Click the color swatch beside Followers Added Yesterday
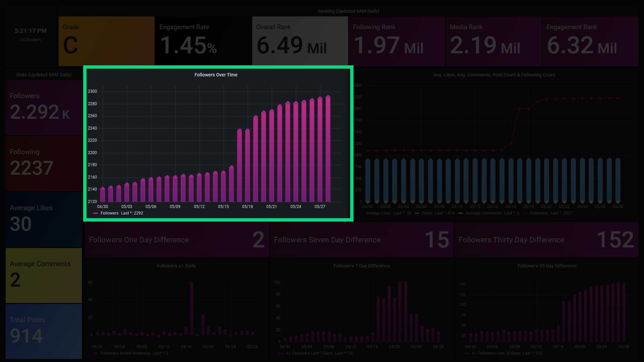This screenshot has height=362, width=644. point(96,353)
